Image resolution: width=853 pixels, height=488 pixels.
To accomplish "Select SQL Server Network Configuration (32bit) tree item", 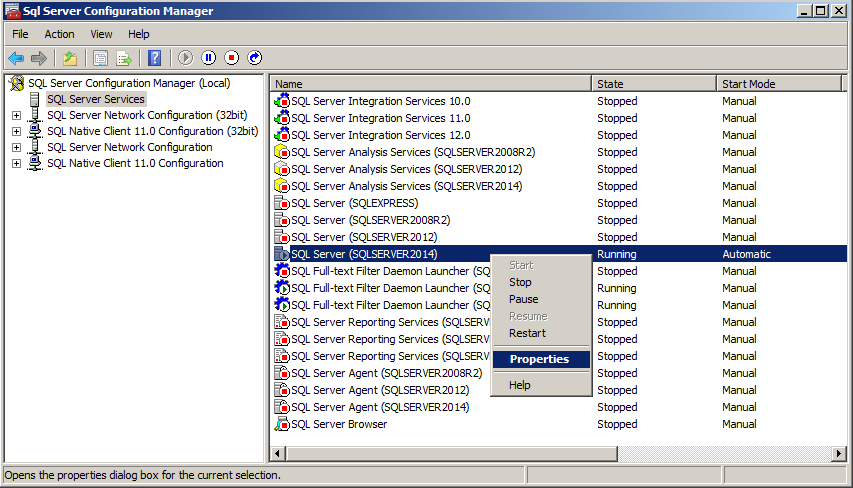I will tap(147, 115).
